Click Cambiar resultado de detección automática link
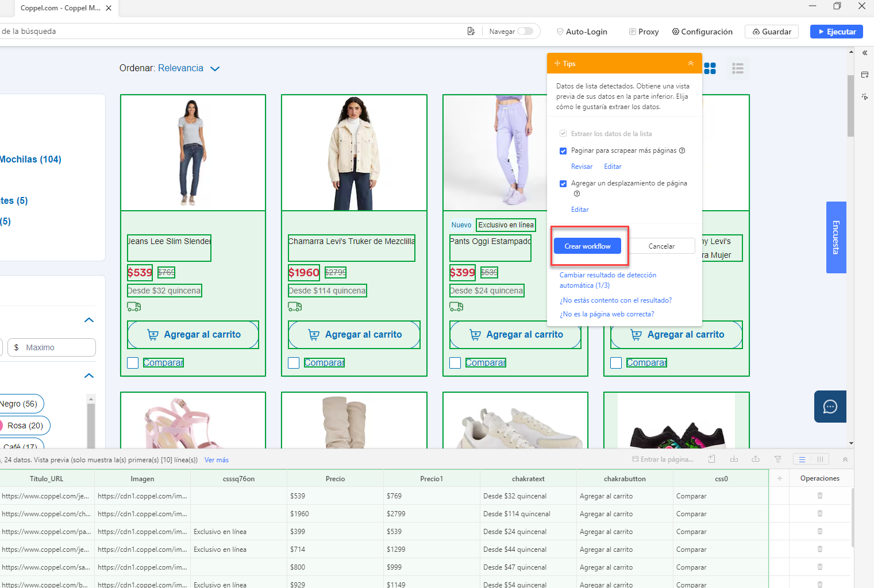The image size is (874, 588). tap(608, 280)
